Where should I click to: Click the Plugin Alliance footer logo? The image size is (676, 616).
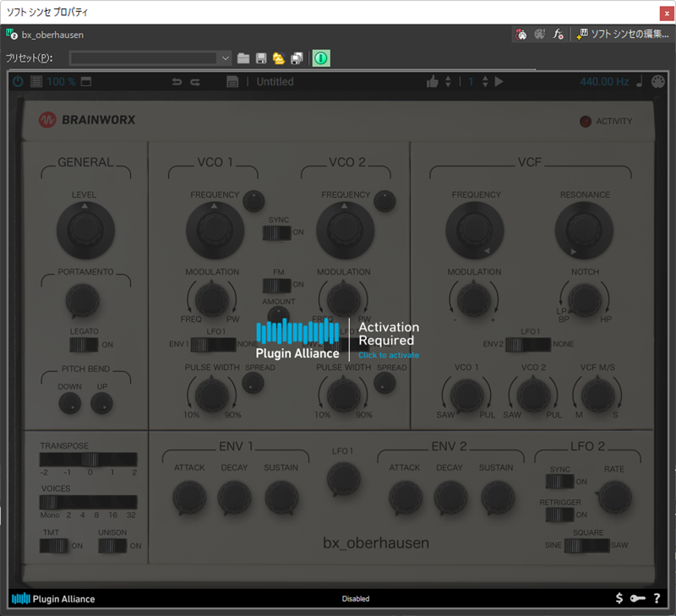click(53, 599)
